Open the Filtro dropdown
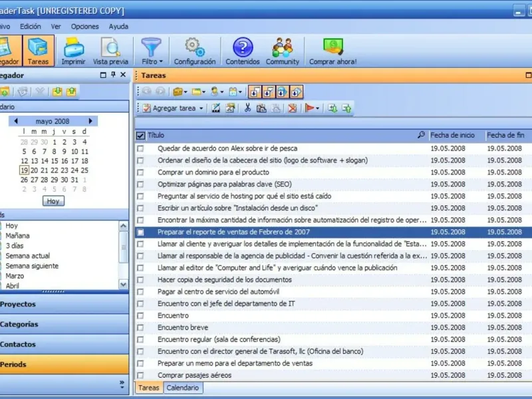Image resolution: width=532 pixels, height=399 pixels. (x=152, y=51)
